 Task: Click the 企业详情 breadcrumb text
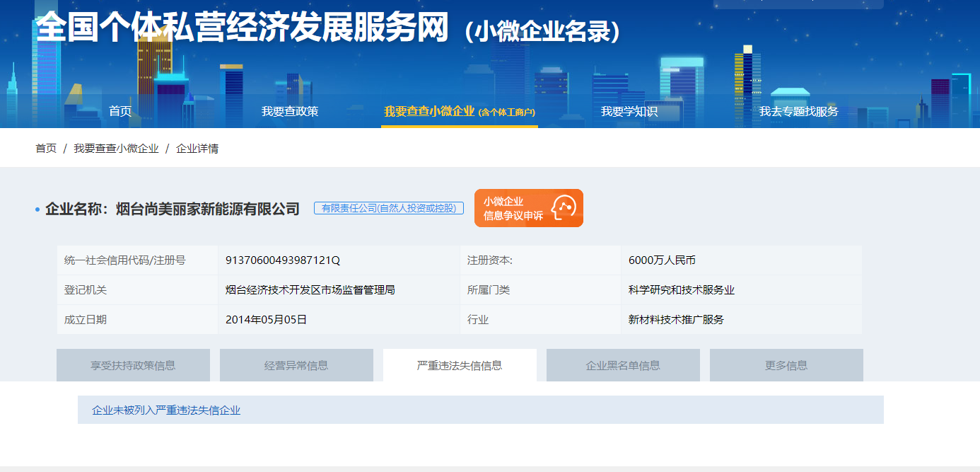pos(197,149)
